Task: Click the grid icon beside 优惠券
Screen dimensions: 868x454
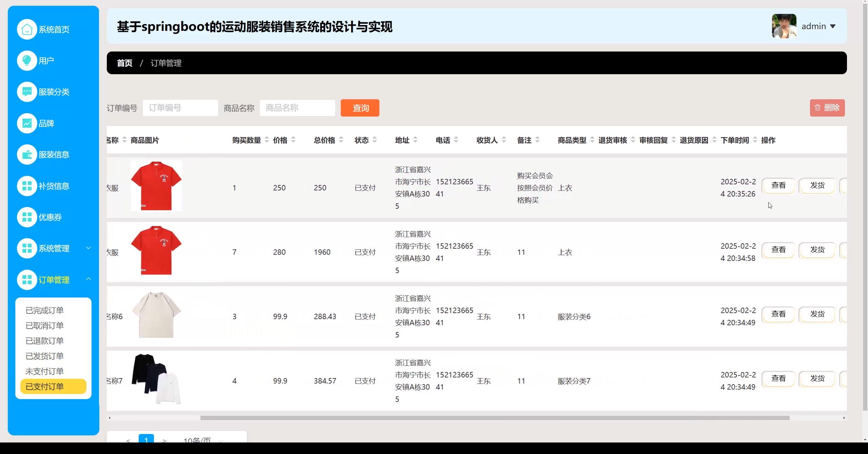Action: click(27, 217)
